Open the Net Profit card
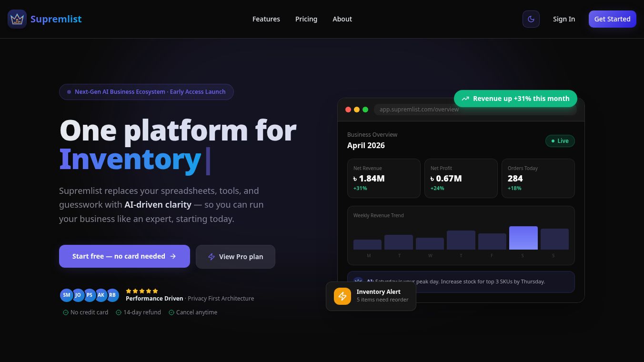644x362 pixels. [461, 178]
